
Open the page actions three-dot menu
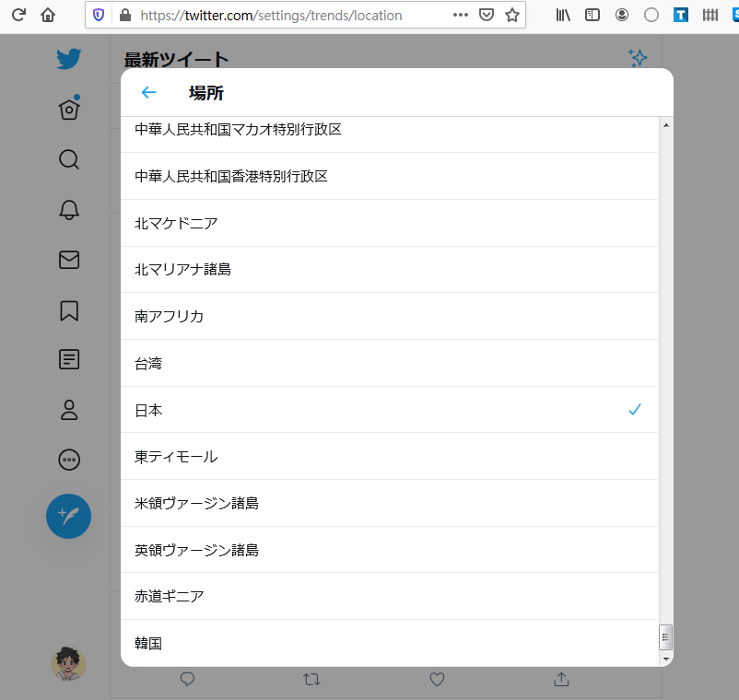click(461, 15)
